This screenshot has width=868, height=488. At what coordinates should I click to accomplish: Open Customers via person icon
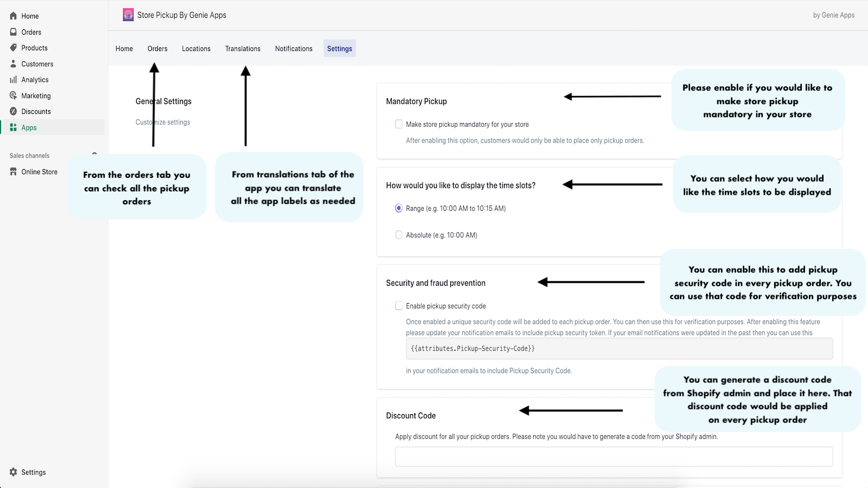click(x=14, y=64)
